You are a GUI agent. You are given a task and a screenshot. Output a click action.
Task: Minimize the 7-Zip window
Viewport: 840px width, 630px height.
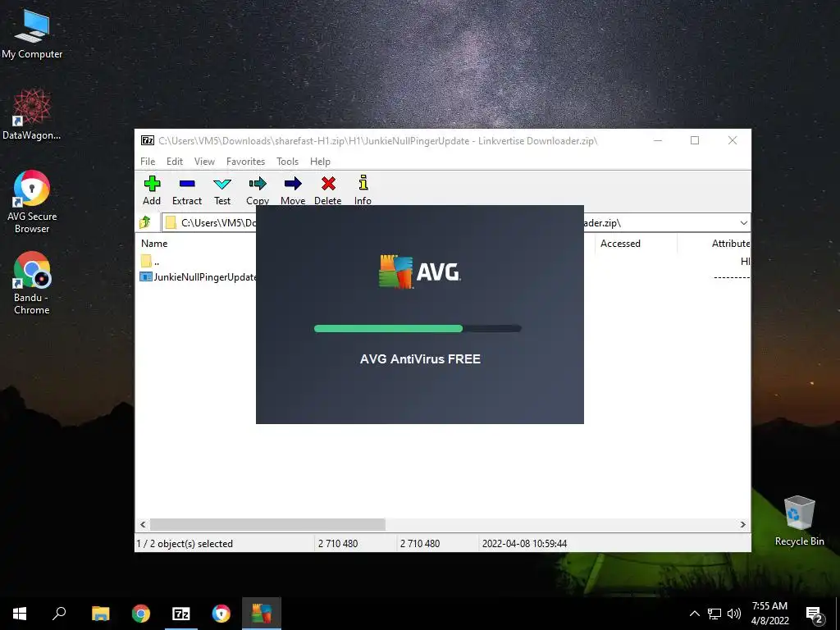tap(658, 140)
